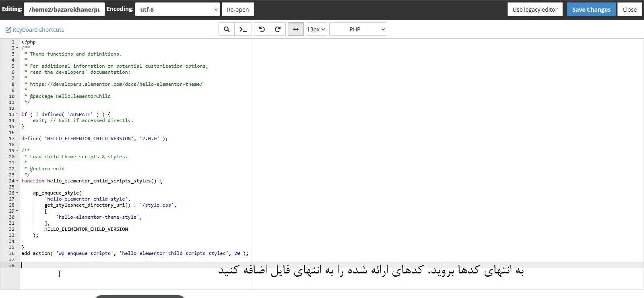The image size is (644, 298).
Task: Collapse the function fold at line 24
Action: (17, 181)
